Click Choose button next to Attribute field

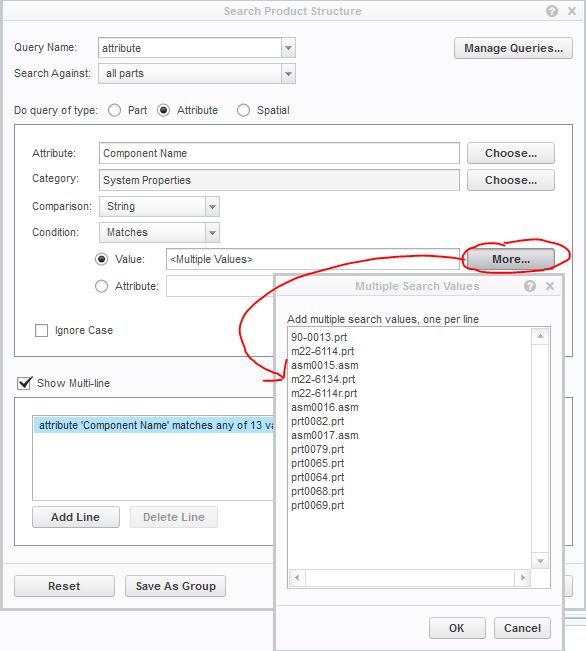511,153
